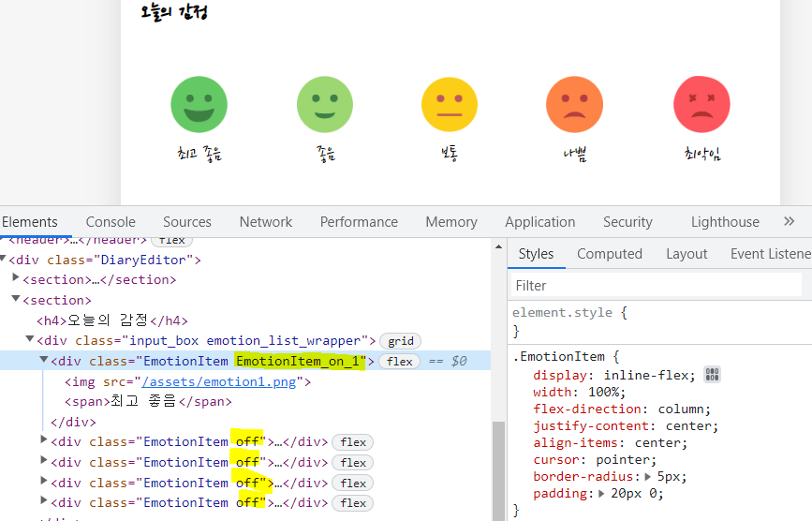This screenshot has height=521, width=812.
Task: Open the Memory tab
Action: (x=451, y=222)
